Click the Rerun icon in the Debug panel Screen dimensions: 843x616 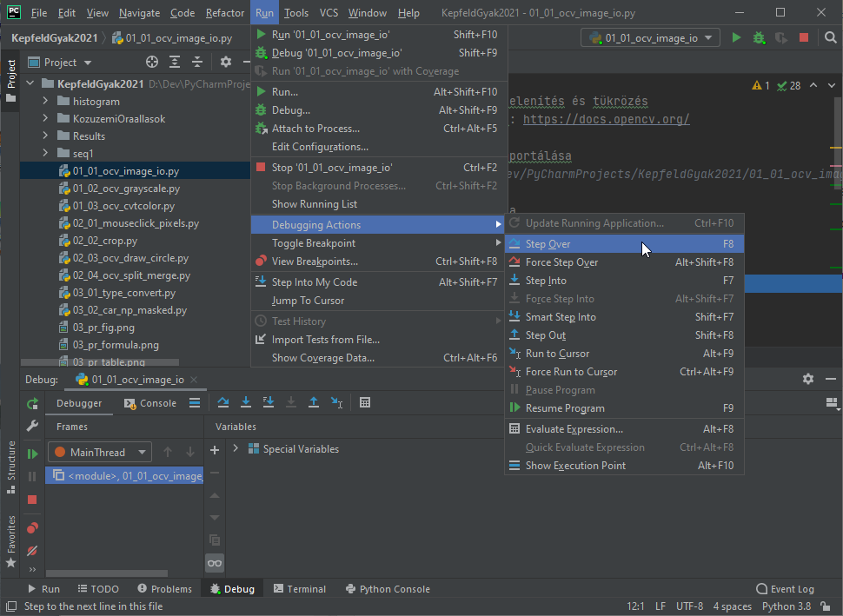click(32, 403)
